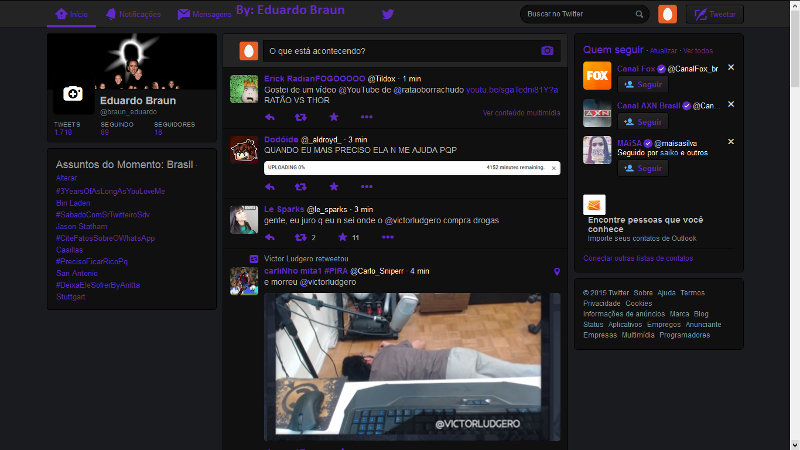Viewport: 800px width, 450px height.
Task: Click the UPLOADING 0% progress bar
Action: click(412, 168)
